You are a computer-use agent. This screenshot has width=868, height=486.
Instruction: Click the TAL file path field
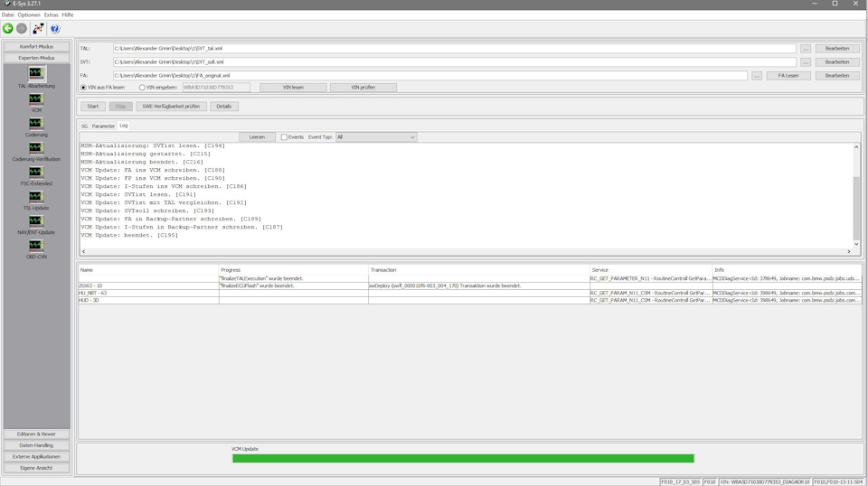(x=455, y=49)
